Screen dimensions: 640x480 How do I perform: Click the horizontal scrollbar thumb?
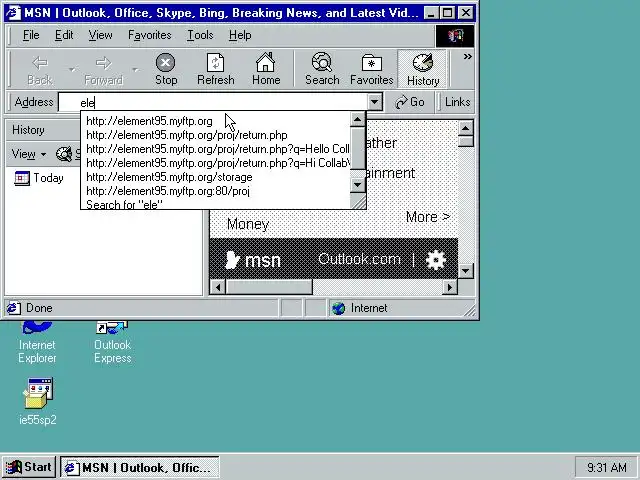[x=269, y=287]
